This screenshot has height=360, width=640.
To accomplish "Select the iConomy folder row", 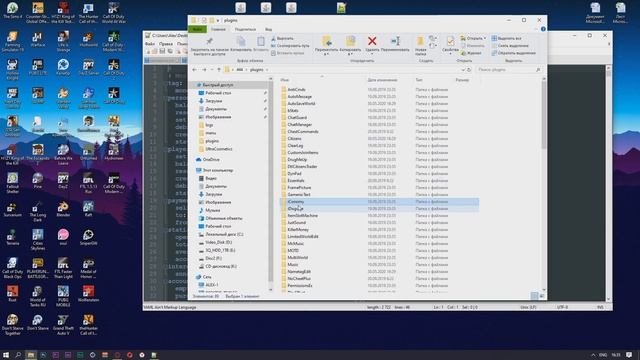I will click(380, 202).
